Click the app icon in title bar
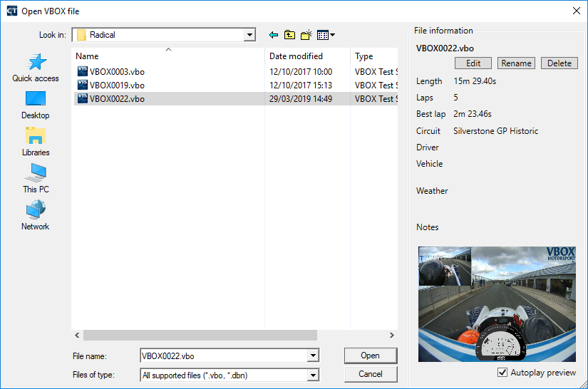The width and height of the screenshot is (588, 389). 11,11
